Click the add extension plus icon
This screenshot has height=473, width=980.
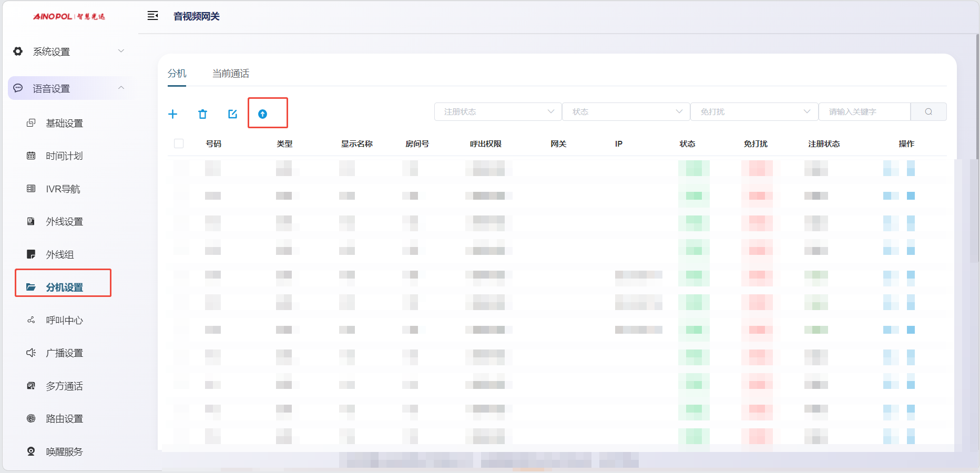[x=172, y=114]
